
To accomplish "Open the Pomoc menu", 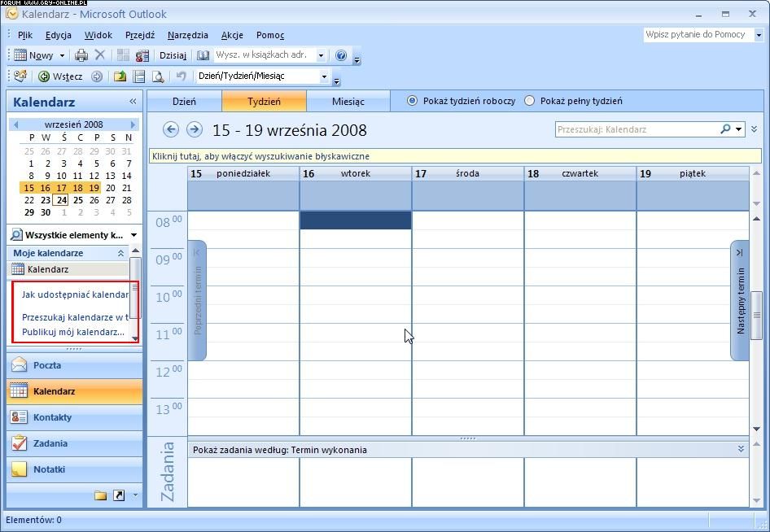I will pyautogui.click(x=270, y=35).
